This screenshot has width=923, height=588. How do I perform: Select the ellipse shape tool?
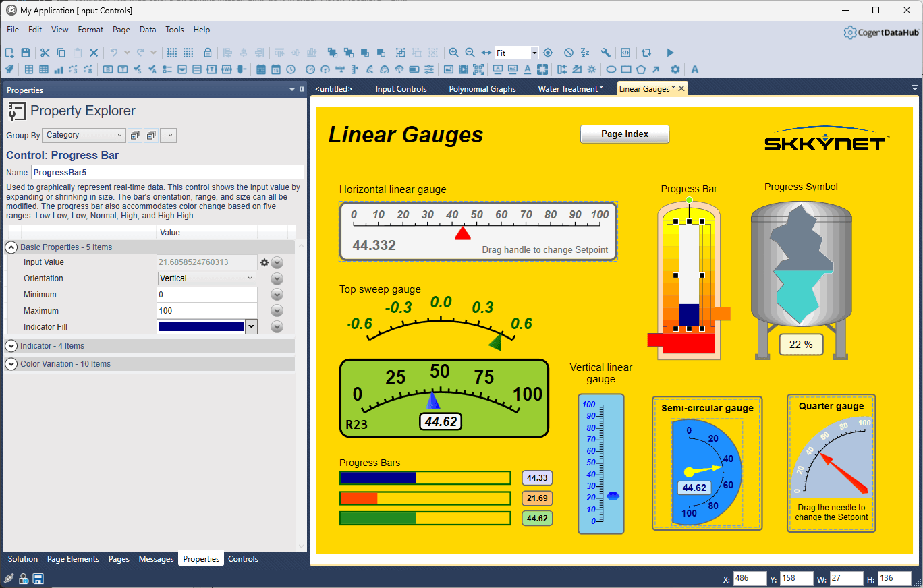(611, 69)
